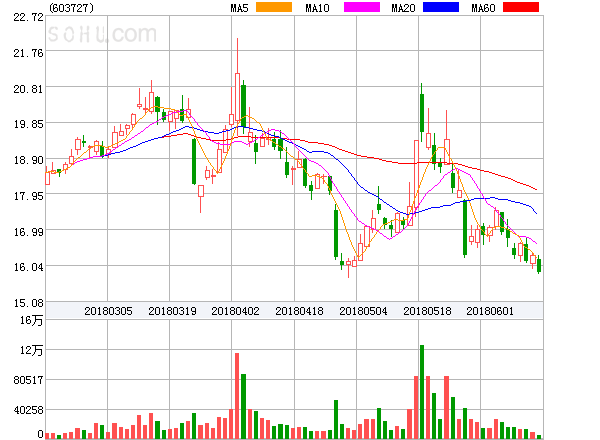Click the 80517 volume axis label
600x440 pixels.
click(x=28, y=380)
